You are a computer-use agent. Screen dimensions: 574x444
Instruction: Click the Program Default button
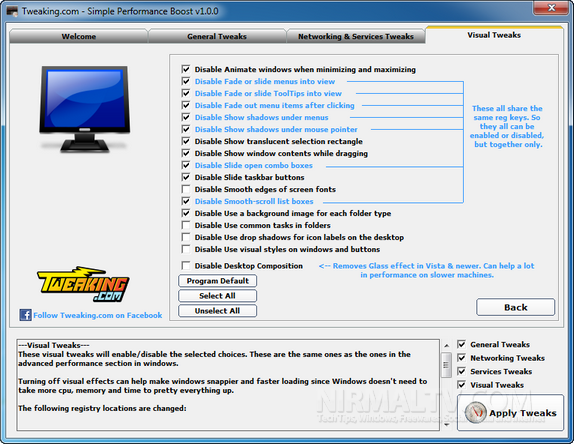tap(217, 281)
